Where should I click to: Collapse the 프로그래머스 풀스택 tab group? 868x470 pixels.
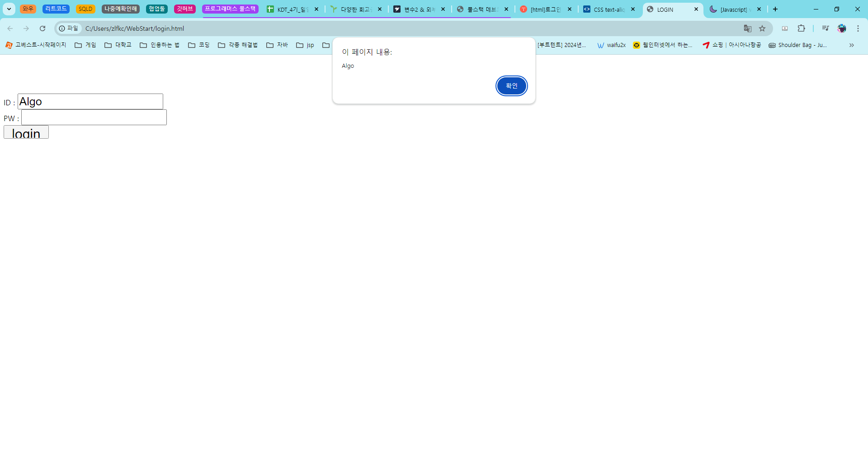pyautogui.click(x=230, y=9)
